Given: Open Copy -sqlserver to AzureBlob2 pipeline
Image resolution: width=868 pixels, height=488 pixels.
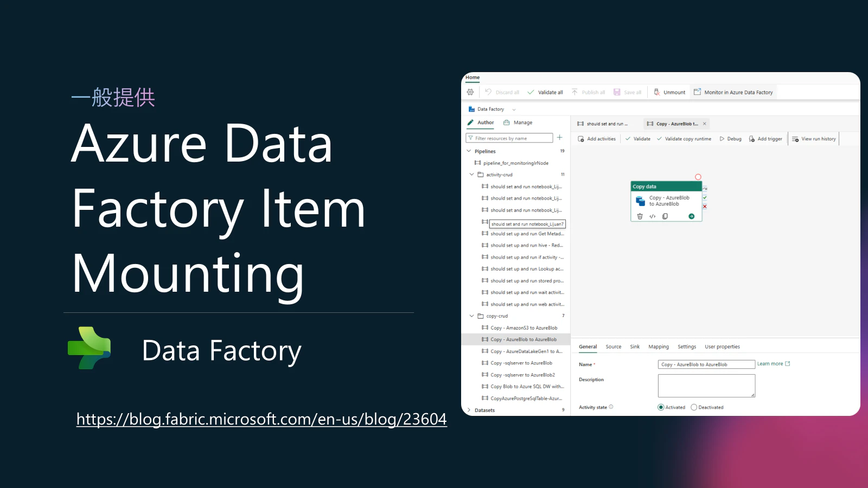Looking at the screenshot, I should (x=519, y=375).
